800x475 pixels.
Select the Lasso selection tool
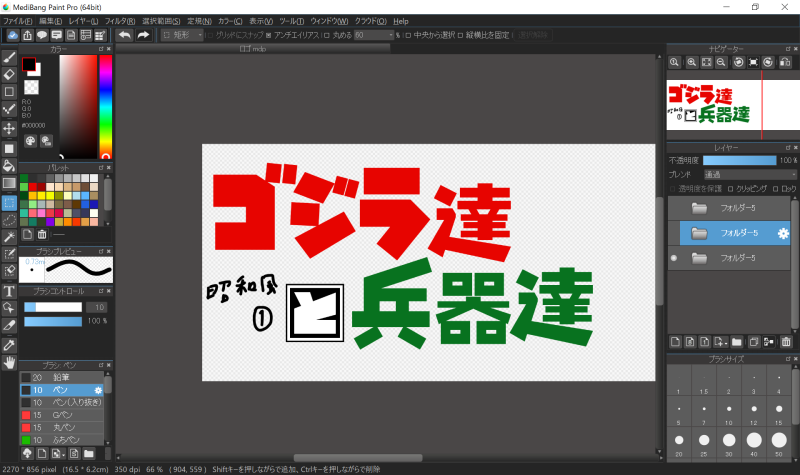[9, 220]
